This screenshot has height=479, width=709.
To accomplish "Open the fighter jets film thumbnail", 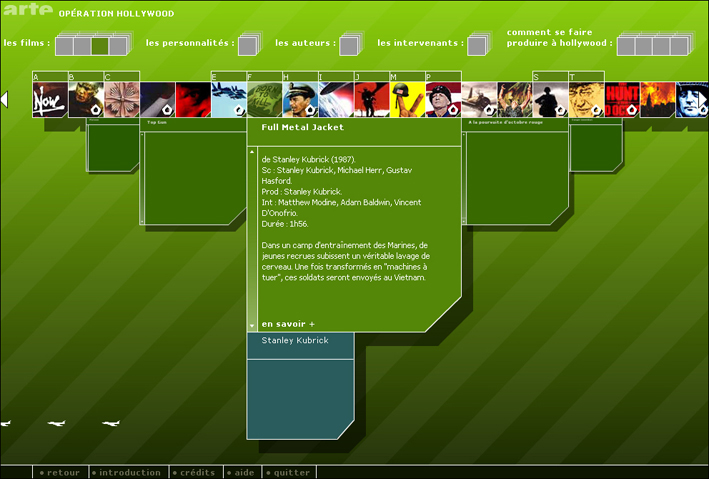I will coord(229,100).
